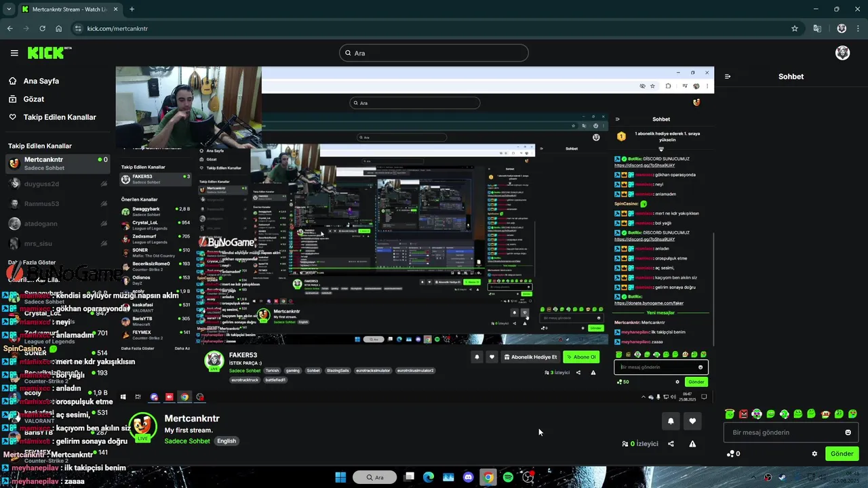Open Ana Sayfa in the sidebar
Image resolution: width=868 pixels, height=488 pixels.
point(41,81)
